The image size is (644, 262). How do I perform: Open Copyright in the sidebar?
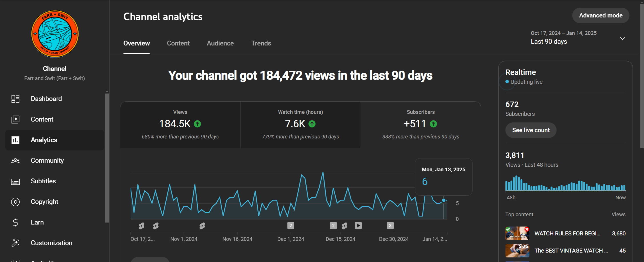[55, 202]
